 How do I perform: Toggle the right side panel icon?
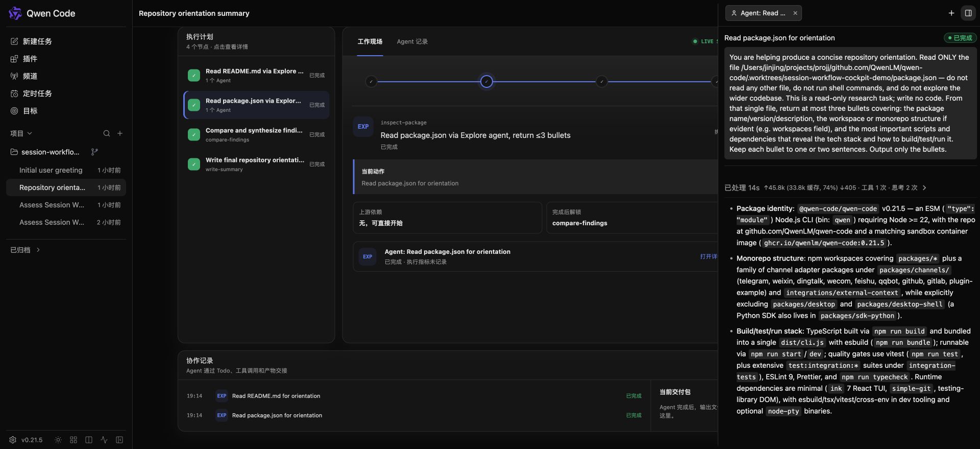(968, 13)
